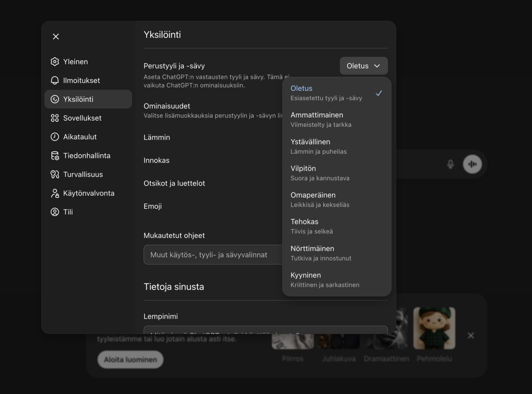The height and width of the screenshot is (394, 532).
Task: Open the Yleinen settings gear icon
Action: coord(55,62)
